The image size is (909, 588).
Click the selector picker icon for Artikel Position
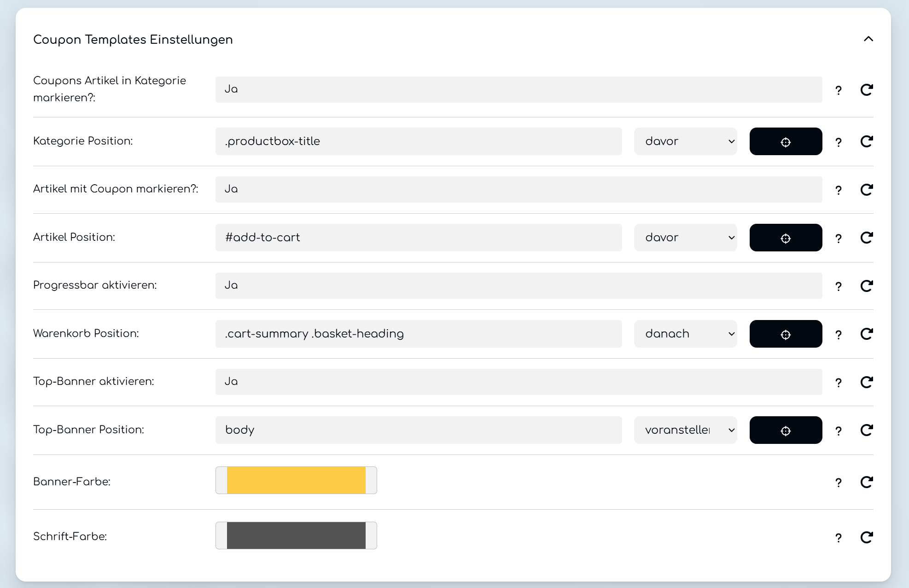pyautogui.click(x=786, y=238)
